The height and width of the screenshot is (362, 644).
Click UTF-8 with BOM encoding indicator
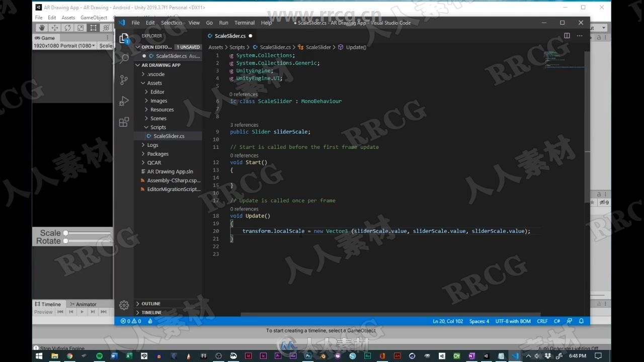coord(513,321)
